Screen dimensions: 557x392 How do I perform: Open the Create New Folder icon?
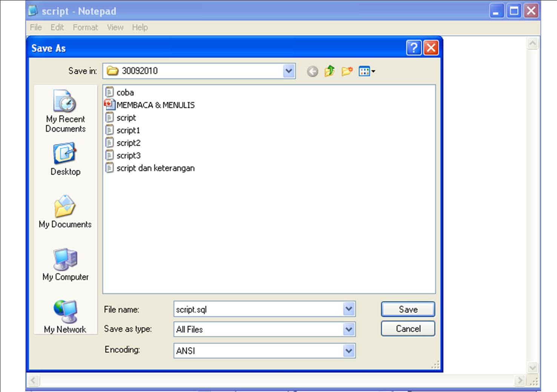(347, 71)
